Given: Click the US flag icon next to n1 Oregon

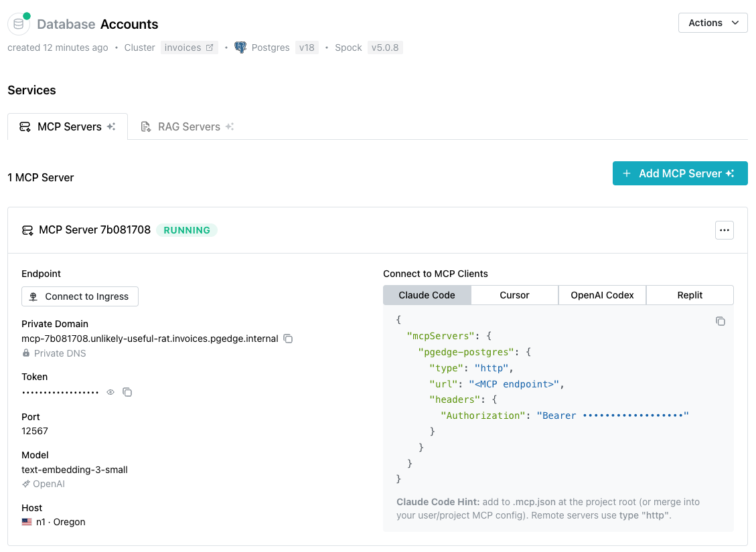Looking at the screenshot, I should [27, 522].
